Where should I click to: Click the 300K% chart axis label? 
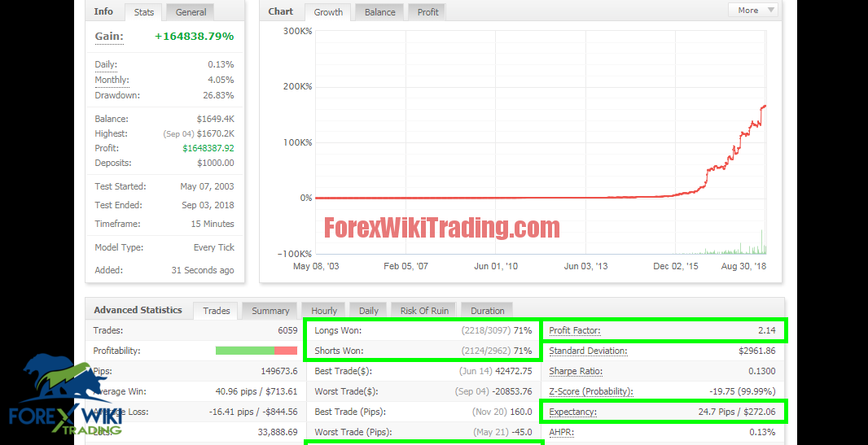click(298, 31)
